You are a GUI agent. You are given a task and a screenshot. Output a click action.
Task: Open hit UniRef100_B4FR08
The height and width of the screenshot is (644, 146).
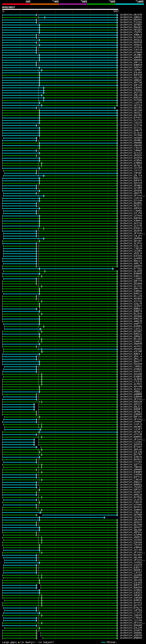point(131,75)
